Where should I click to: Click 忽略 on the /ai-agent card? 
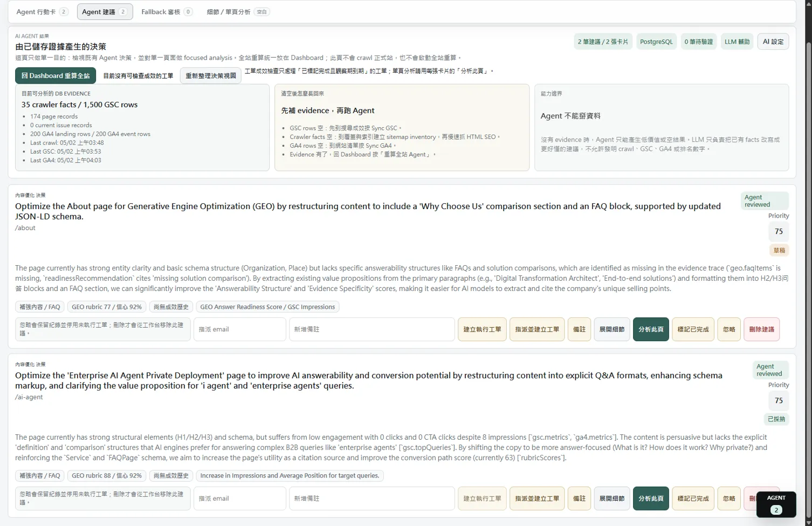click(729, 499)
